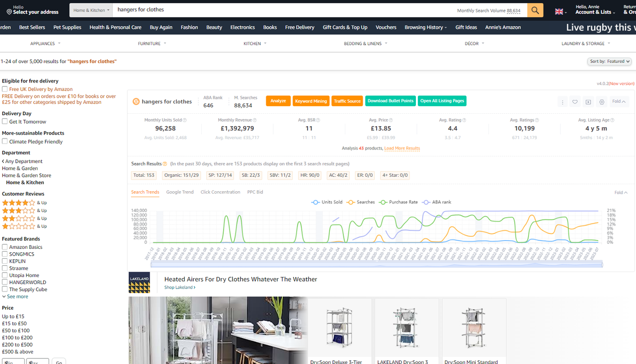This screenshot has width=636, height=364.
Task: Check the KEPLIN brand filter
Action: click(x=4, y=261)
